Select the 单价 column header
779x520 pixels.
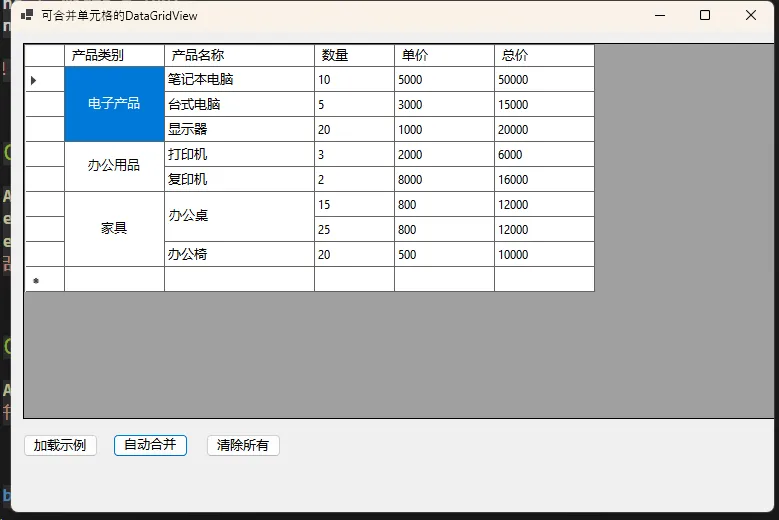tap(444, 55)
